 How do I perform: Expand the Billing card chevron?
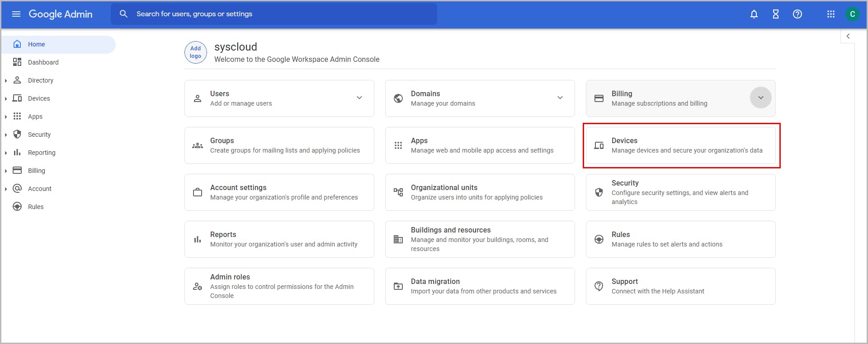point(761,98)
